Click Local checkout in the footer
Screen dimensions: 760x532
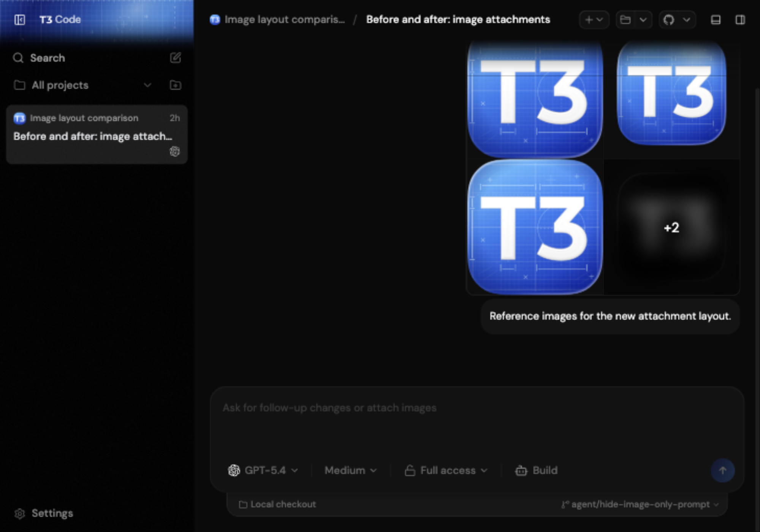(277, 504)
